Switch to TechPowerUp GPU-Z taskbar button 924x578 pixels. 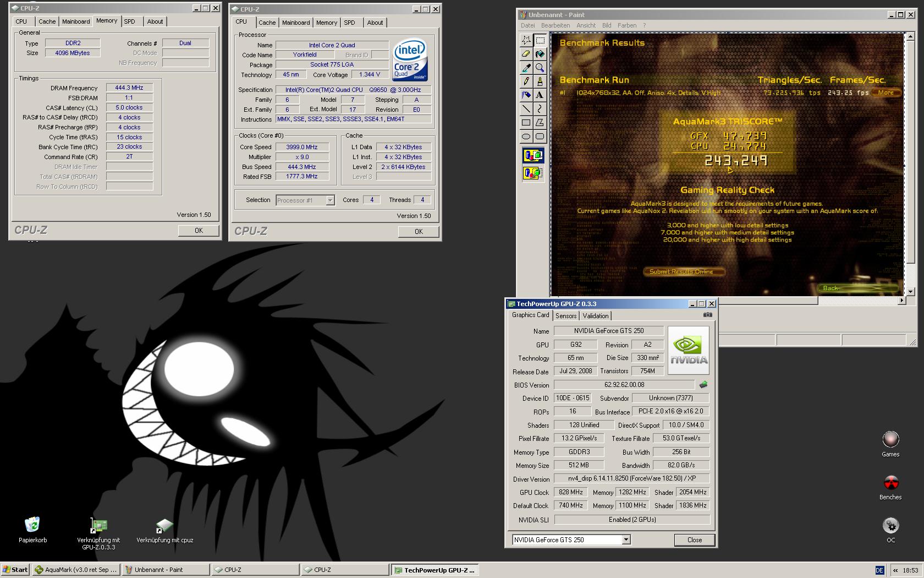435,570
